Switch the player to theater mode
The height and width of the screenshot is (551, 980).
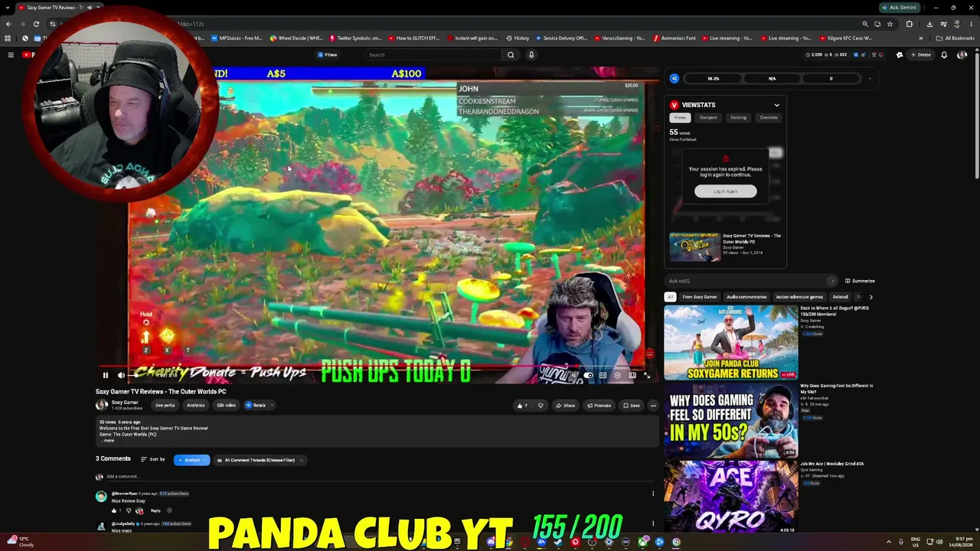pos(632,375)
